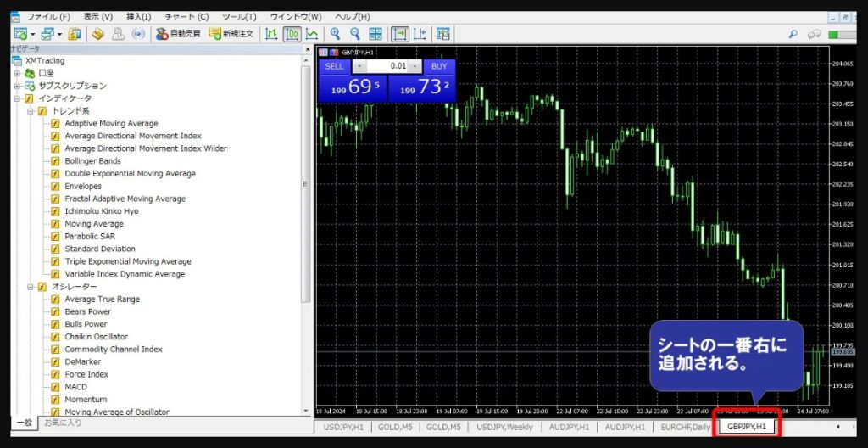Open the new chart dropdown arrow

pyautogui.click(x=33, y=35)
